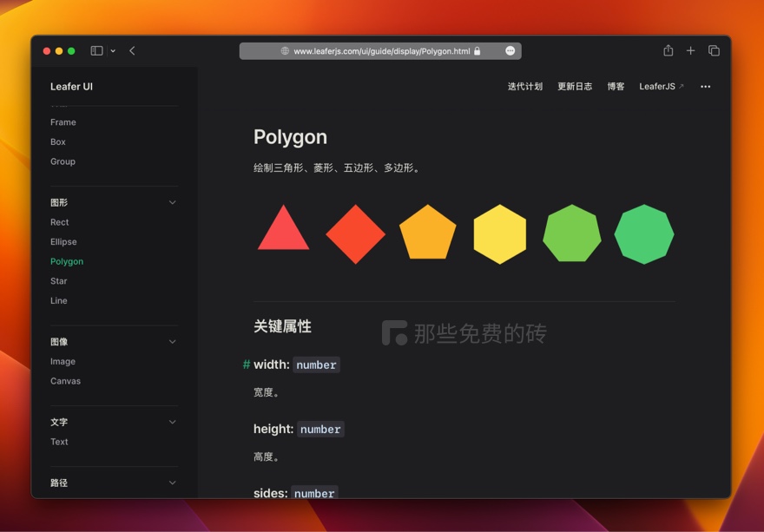Screen dimensions: 764x532
Task: Select Canvas in the sidebar
Action: point(65,381)
